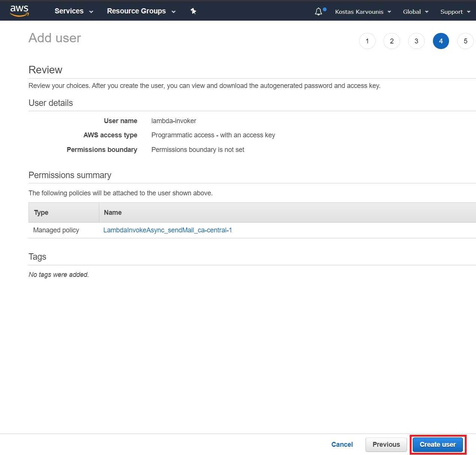The height and width of the screenshot is (455, 476).
Task: Click the lambda-invoker user name text
Action: [174, 120]
